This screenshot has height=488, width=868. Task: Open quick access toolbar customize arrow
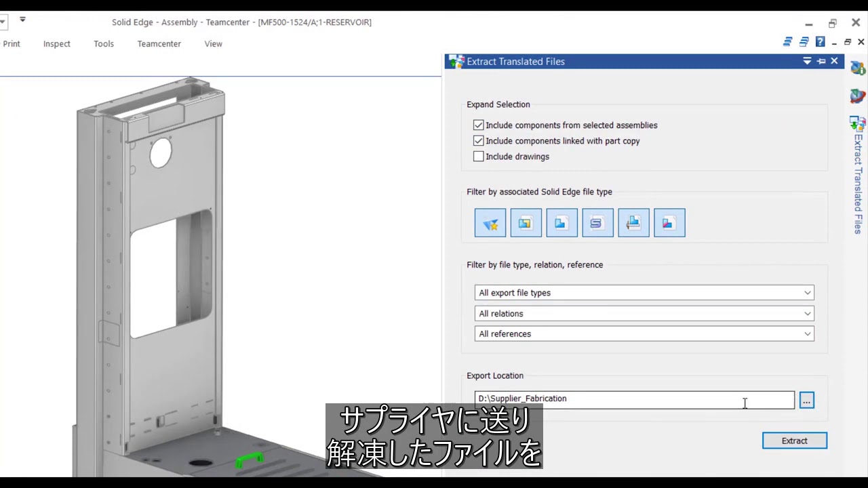pyautogui.click(x=22, y=20)
